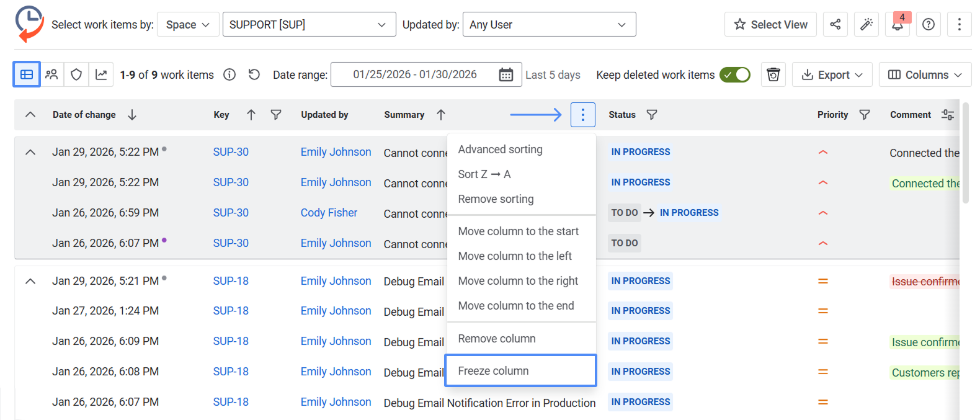Expand the Any User dropdown
Screen dimensions: 980x420
[549, 24]
